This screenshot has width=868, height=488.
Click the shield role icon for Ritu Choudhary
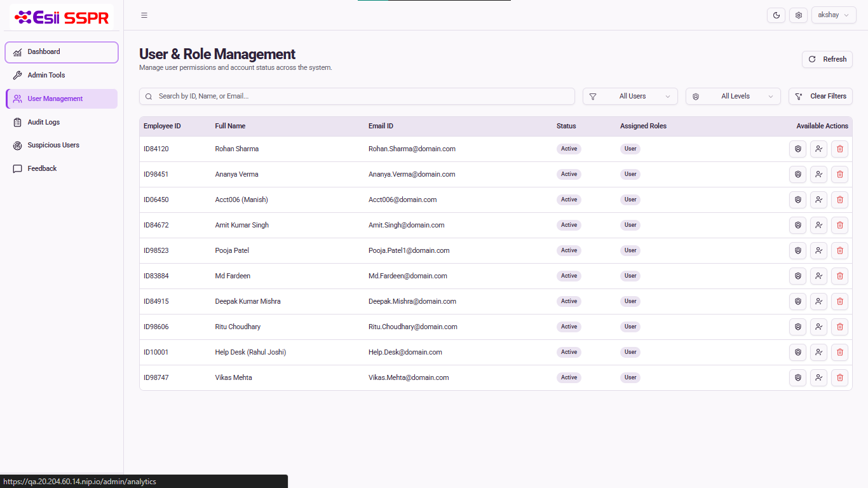tap(797, 327)
